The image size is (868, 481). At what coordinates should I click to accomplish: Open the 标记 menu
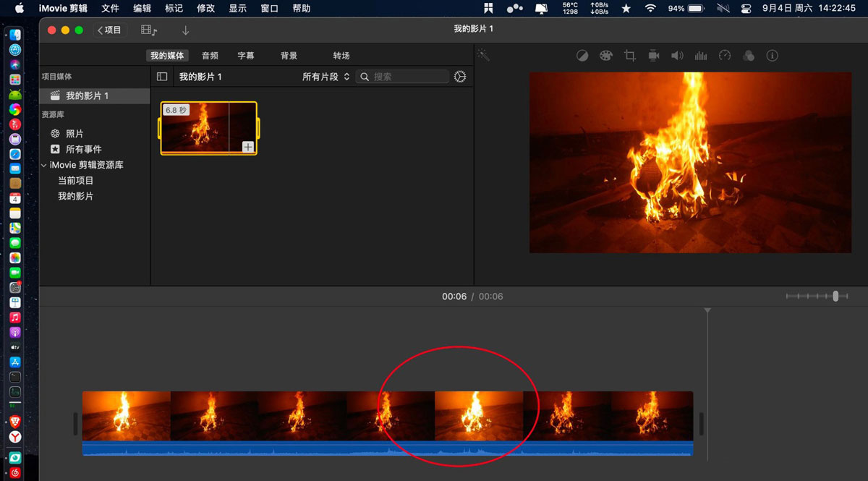pyautogui.click(x=174, y=9)
